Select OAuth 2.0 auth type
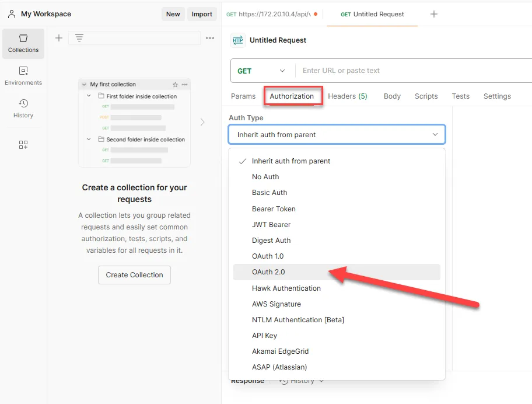The height and width of the screenshot is (404, 532). pos(337,272)
